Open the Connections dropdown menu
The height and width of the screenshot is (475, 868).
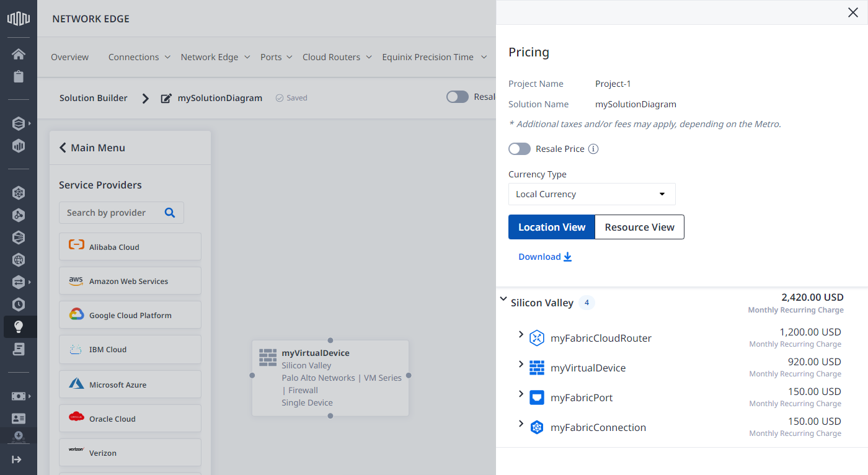[x=139, y=57]
